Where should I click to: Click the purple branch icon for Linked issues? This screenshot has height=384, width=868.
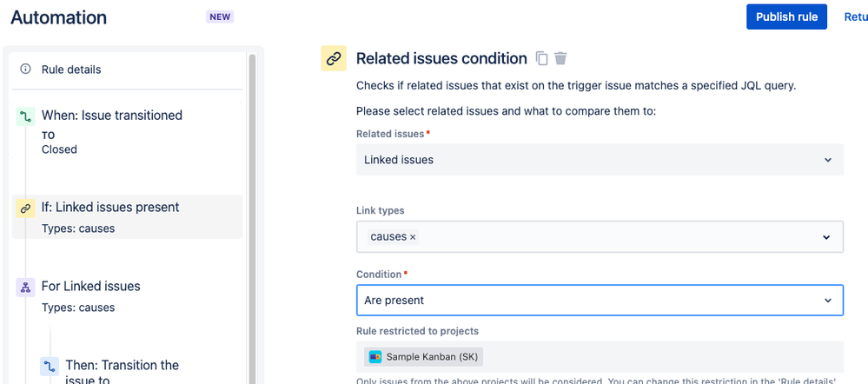click(x=25, y=288)
